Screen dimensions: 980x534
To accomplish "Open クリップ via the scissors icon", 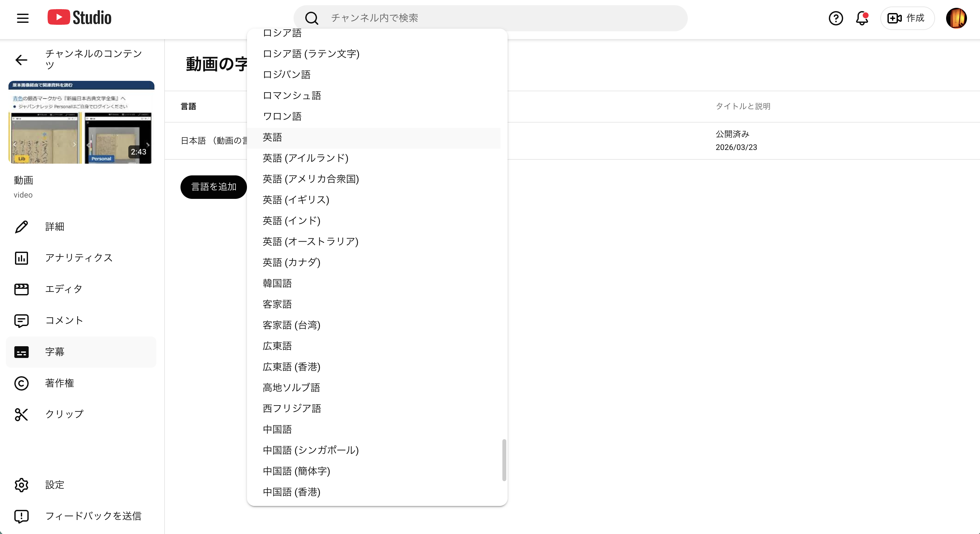I will point(22,414).
